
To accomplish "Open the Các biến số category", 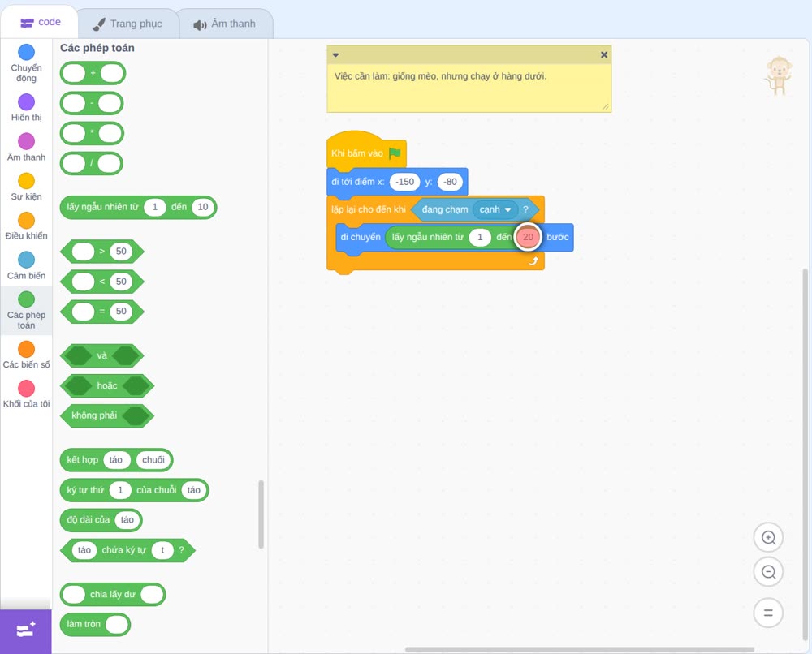I will (x=26, y=355).
